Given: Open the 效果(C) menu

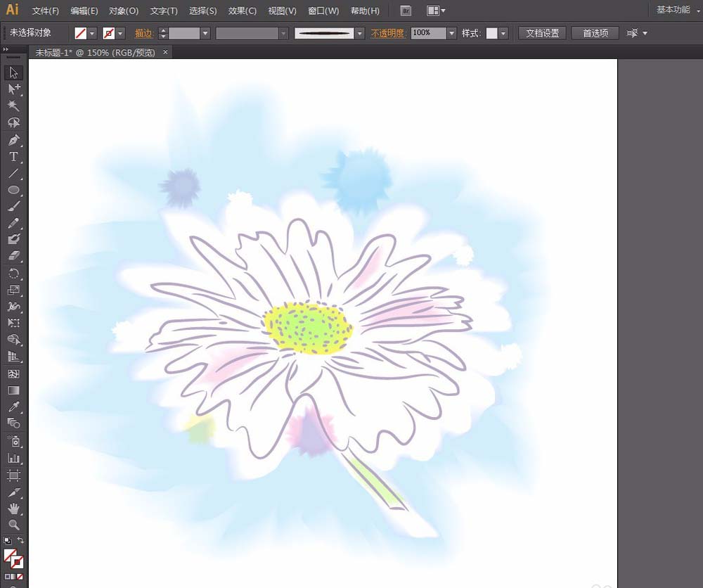Looking at the screenshot, I should pos(243,11).
